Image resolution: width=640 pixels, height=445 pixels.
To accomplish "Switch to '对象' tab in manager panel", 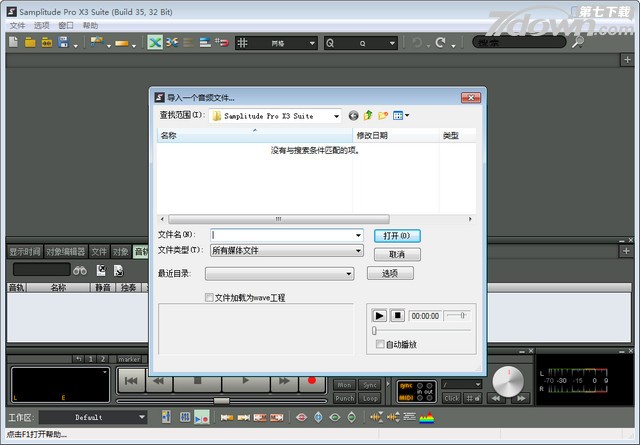I will [120, 251].
